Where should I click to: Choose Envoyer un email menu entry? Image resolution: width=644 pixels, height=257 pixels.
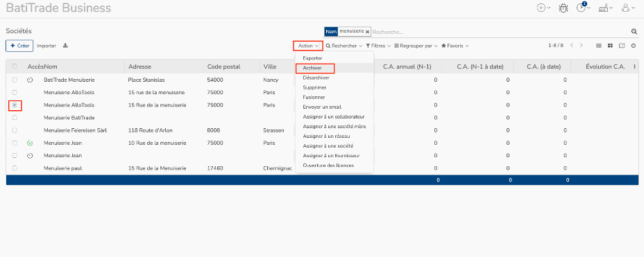tap(334, 107)
